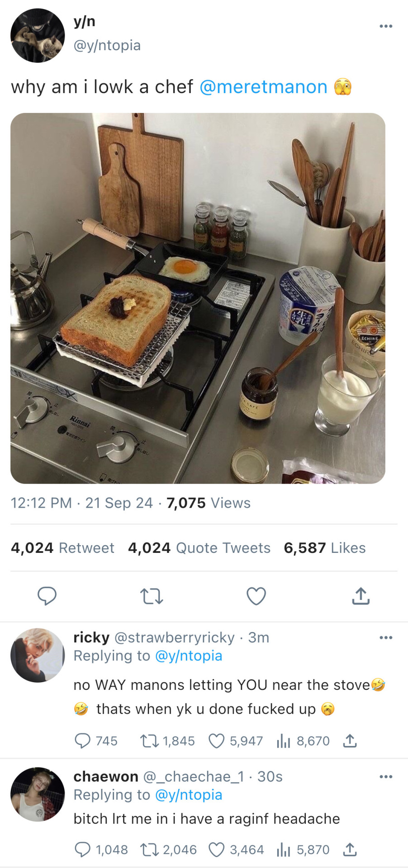This screenshot has width=408, height=868.
Task: View the 4,024 Retweet list
Action: tap(62, 548)
